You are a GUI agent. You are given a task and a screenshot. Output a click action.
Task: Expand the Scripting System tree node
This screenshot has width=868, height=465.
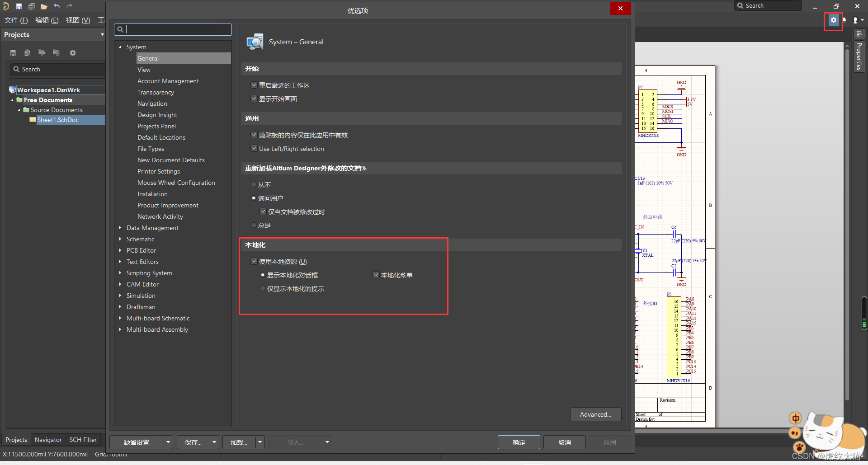tap(120, 273)
